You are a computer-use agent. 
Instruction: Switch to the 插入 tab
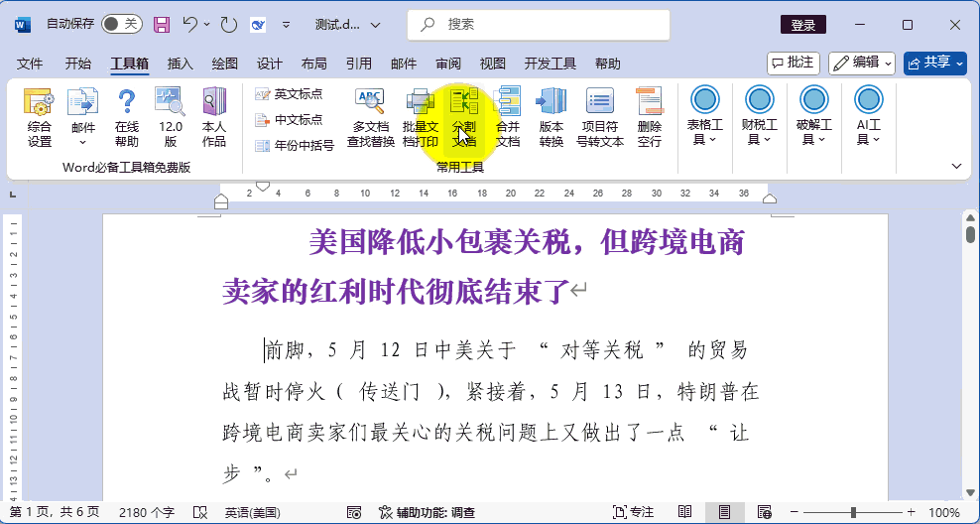click(181, 64)
